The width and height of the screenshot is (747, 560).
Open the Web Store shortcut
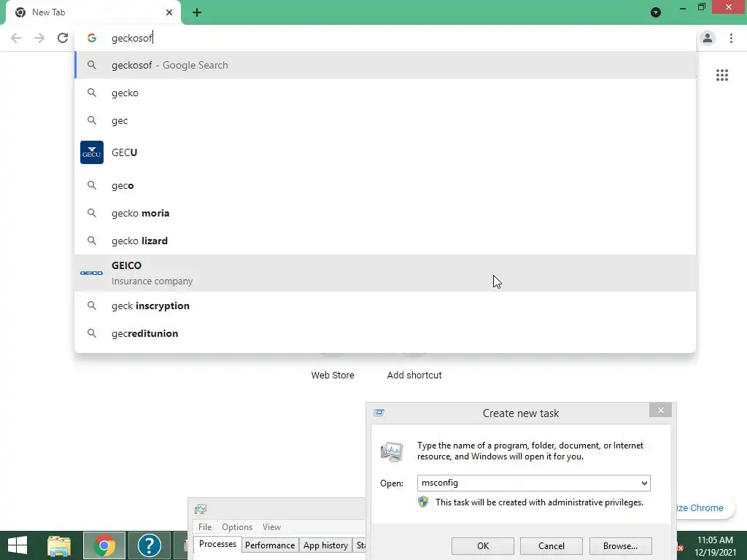pos(333,375)
